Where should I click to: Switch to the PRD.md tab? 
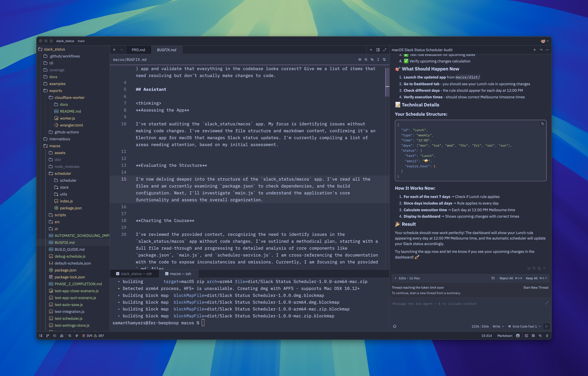138,50
